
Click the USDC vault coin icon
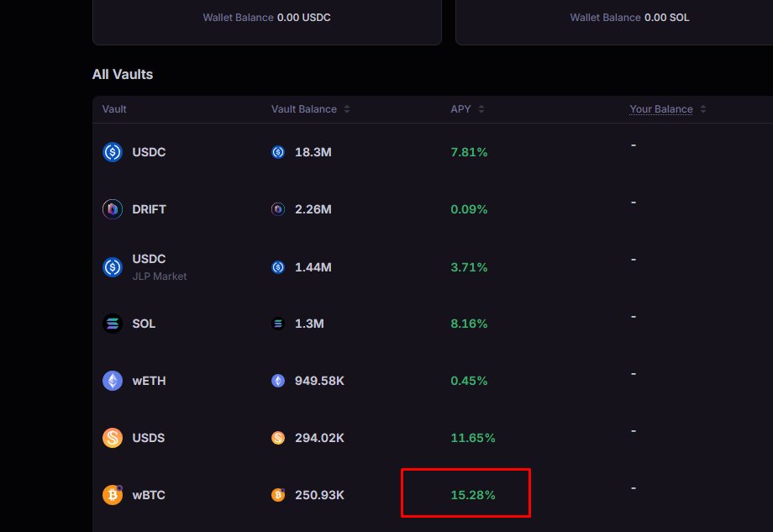(113, 152)
